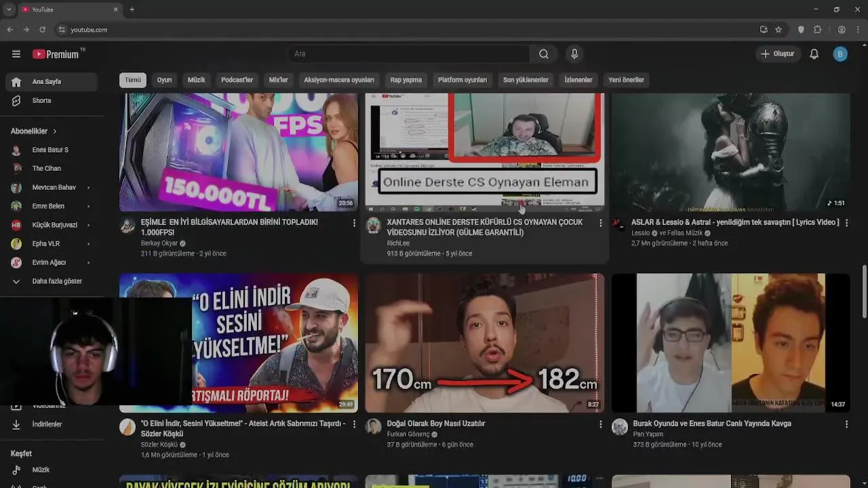Open options menu for ASLAR & Lessio video

(846, 223)
